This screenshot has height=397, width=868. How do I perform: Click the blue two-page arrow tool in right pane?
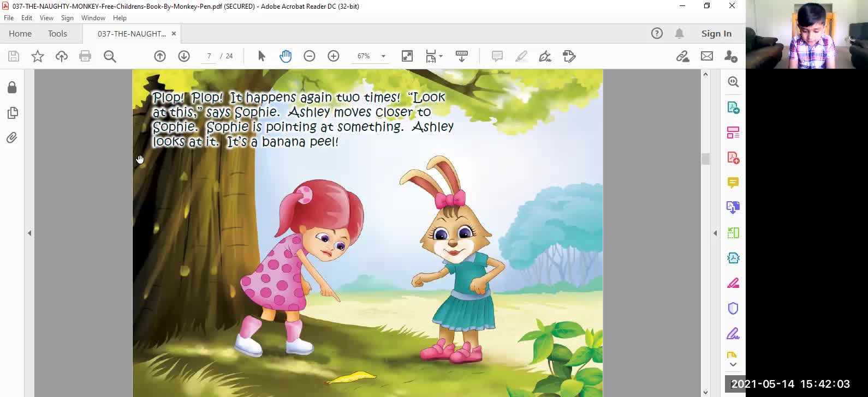point(733,207)
